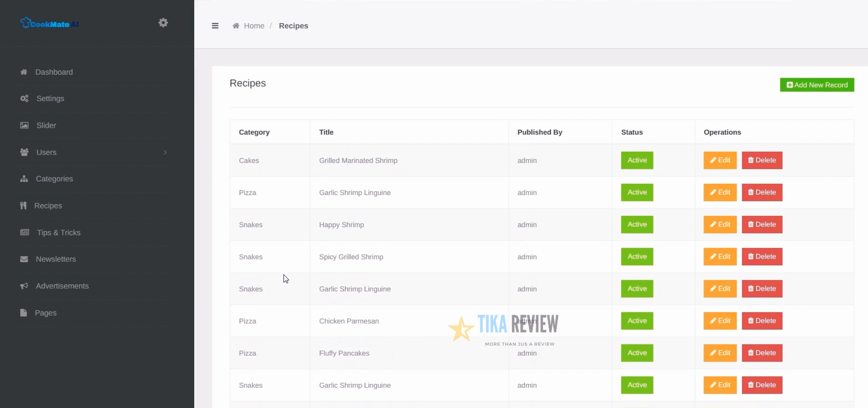Click the Slider image icon in the sidebar

(23, 125)
